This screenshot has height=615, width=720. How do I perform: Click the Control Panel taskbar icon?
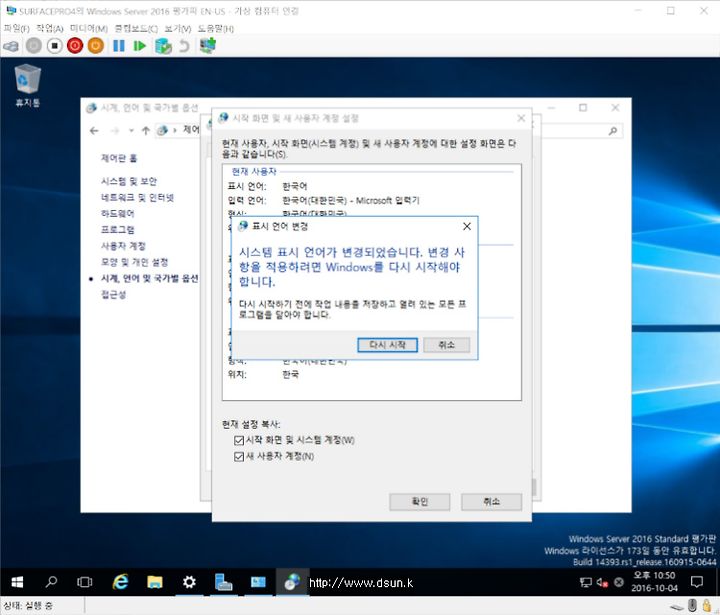tap(292, 582)
